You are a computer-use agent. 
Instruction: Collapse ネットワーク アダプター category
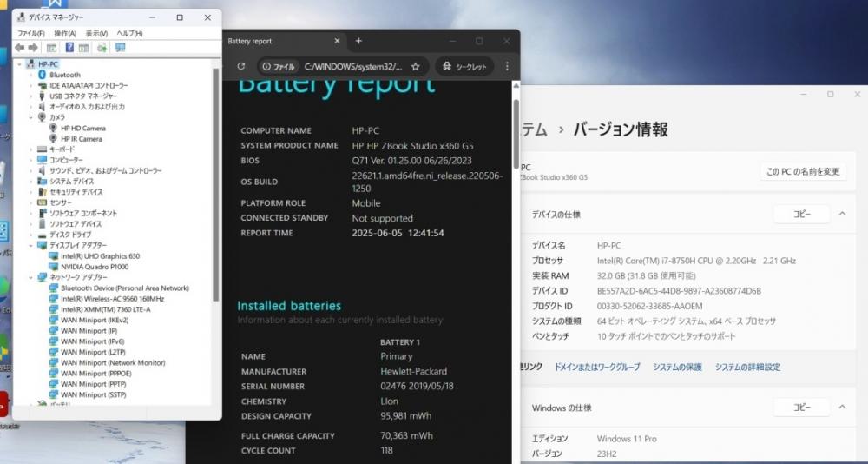coord(31,277)
